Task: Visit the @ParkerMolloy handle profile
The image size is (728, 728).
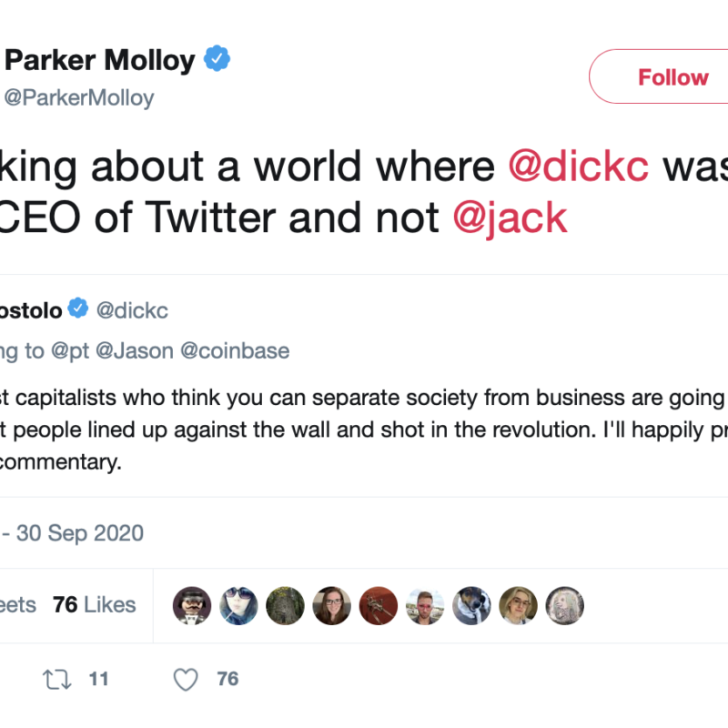Action: 79,98
